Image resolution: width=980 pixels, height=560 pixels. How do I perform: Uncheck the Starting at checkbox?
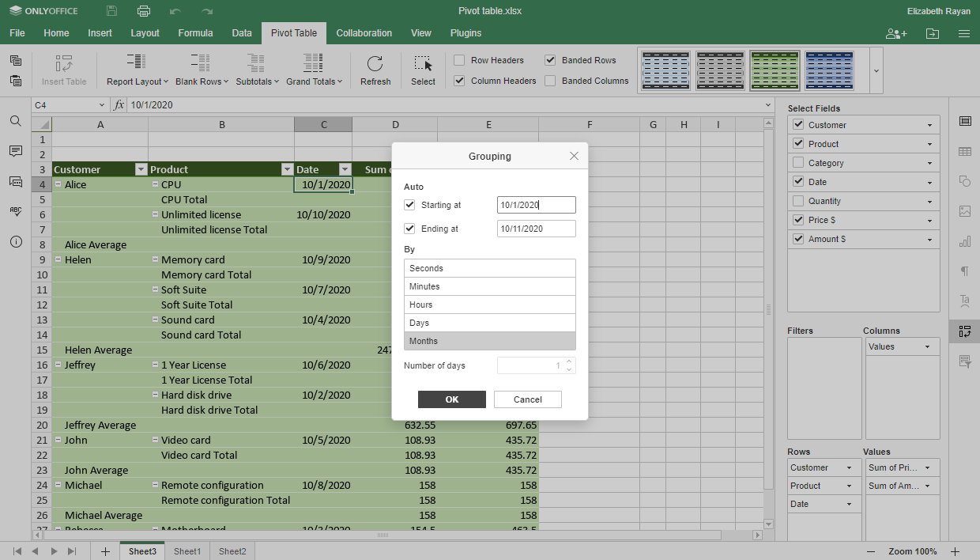click(409, 205)
